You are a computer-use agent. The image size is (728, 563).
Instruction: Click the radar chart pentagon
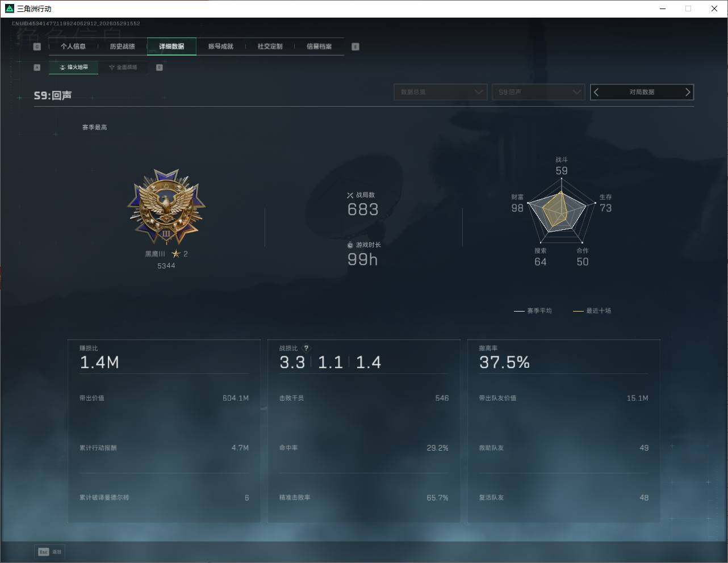coord(562,210)
